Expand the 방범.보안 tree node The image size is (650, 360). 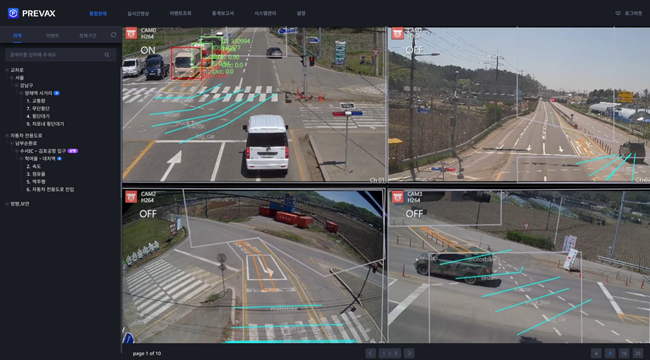click(7, 204)
